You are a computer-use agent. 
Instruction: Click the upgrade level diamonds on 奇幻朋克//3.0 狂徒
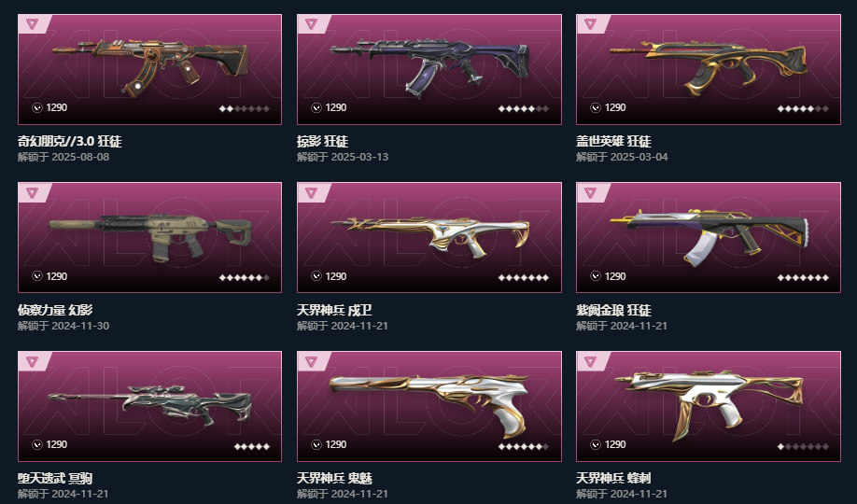coord(245,109)
